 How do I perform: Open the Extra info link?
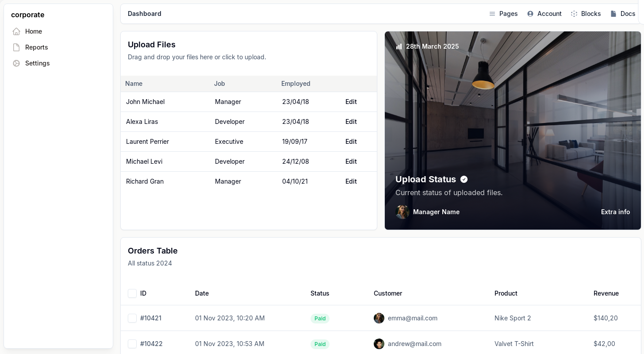(x=615, y=212)
